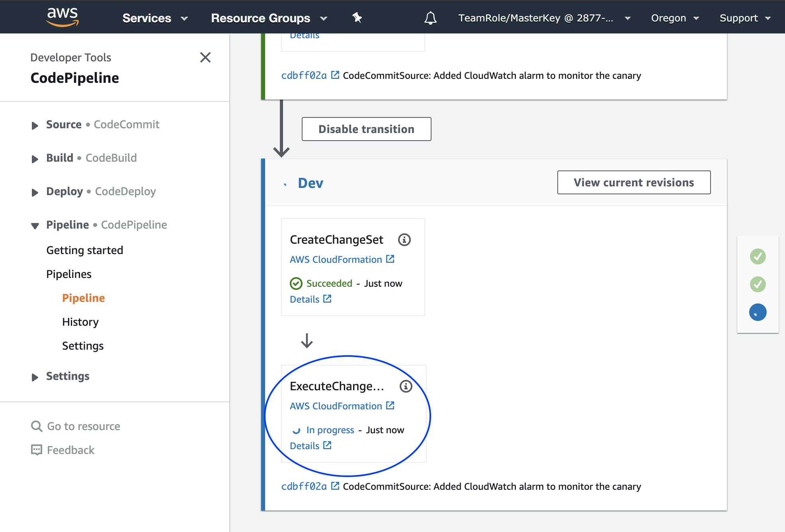Click first green checkmark stage indicator
785x532 pixels.
[758, 256]
